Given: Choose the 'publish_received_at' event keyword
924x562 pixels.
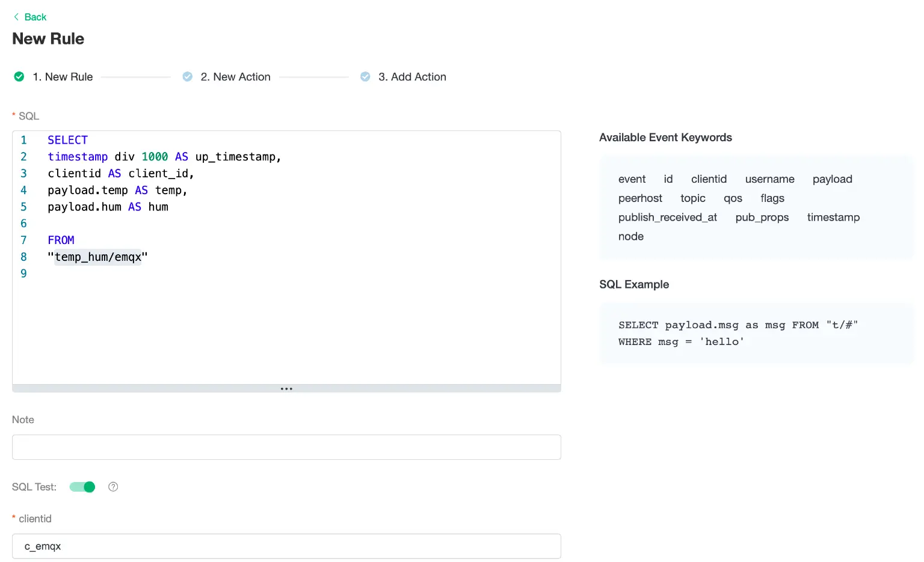Looking at the screenshot, I should tap(667, 218).
